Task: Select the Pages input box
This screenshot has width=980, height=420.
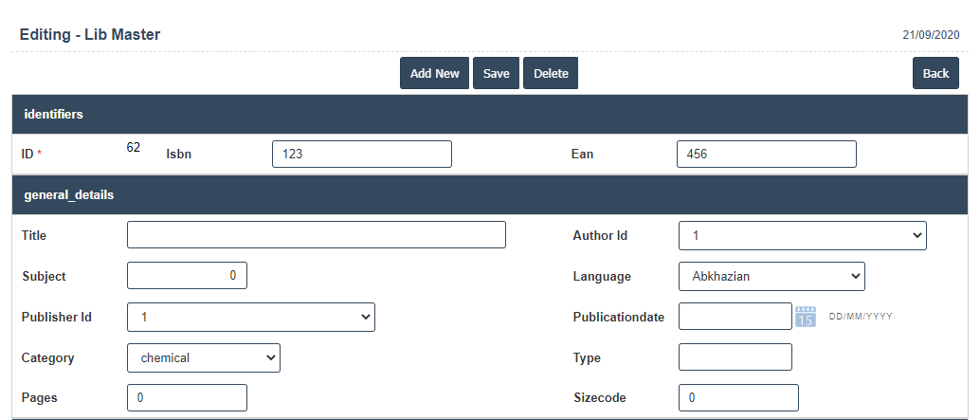Action: [x=187, y=397]
